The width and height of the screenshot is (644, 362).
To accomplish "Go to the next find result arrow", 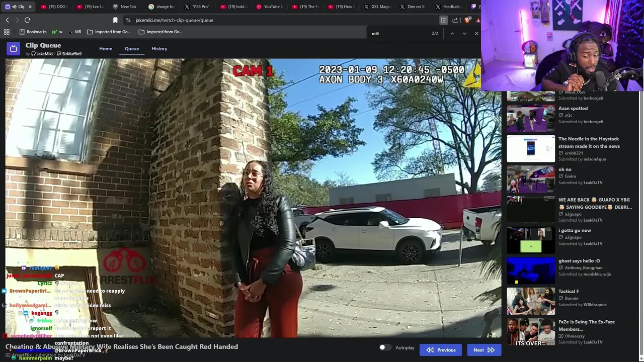I will pos(464,33).
